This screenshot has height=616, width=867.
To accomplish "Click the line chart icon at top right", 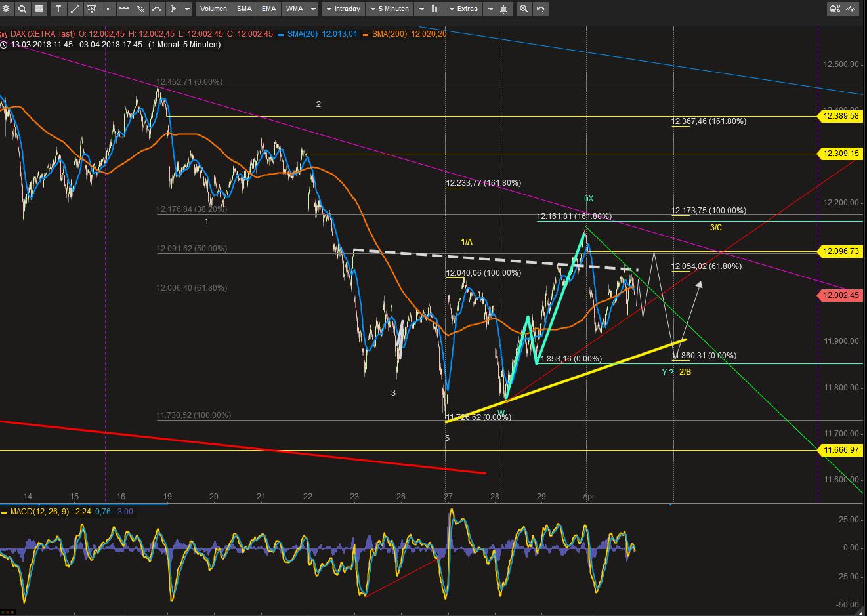I will pyautogui.click(x=851, y=9).
